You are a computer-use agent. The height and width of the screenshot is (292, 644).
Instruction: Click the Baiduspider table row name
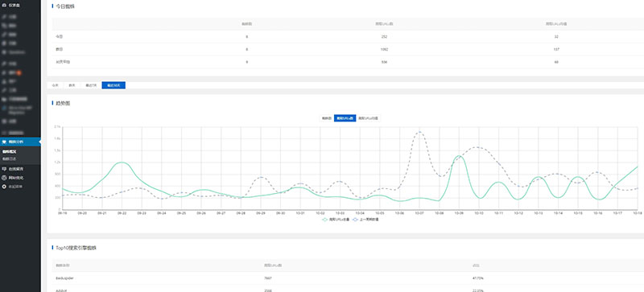(65, 278)
